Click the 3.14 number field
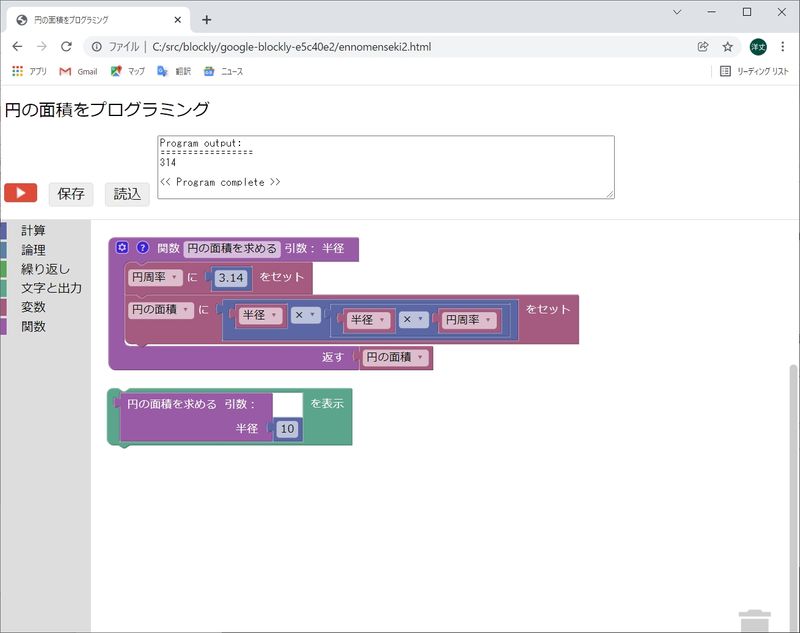This screenshot has width=800, height=633. pyautogui.click(x=231, y=278)
